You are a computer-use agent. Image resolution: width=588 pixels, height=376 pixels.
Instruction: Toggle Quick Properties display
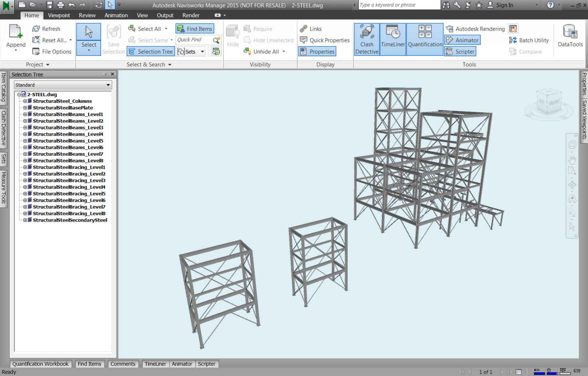325,40
